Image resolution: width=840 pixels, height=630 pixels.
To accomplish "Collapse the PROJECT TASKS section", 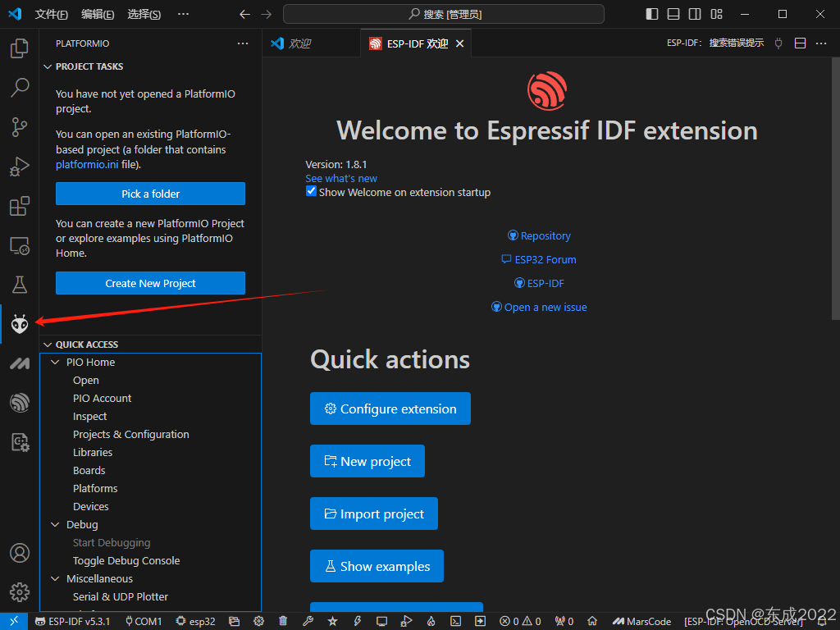I will point(48,66).
